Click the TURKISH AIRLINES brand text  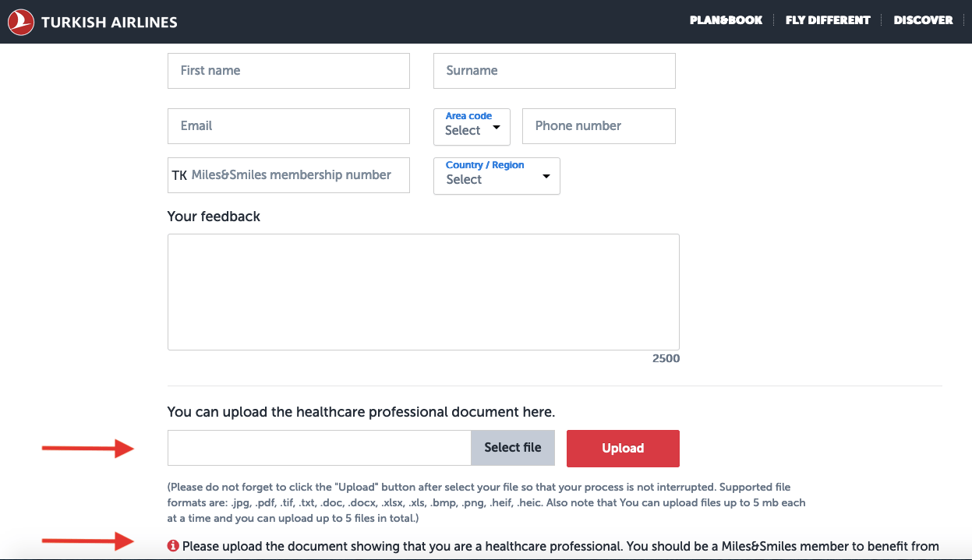[109, 23]
